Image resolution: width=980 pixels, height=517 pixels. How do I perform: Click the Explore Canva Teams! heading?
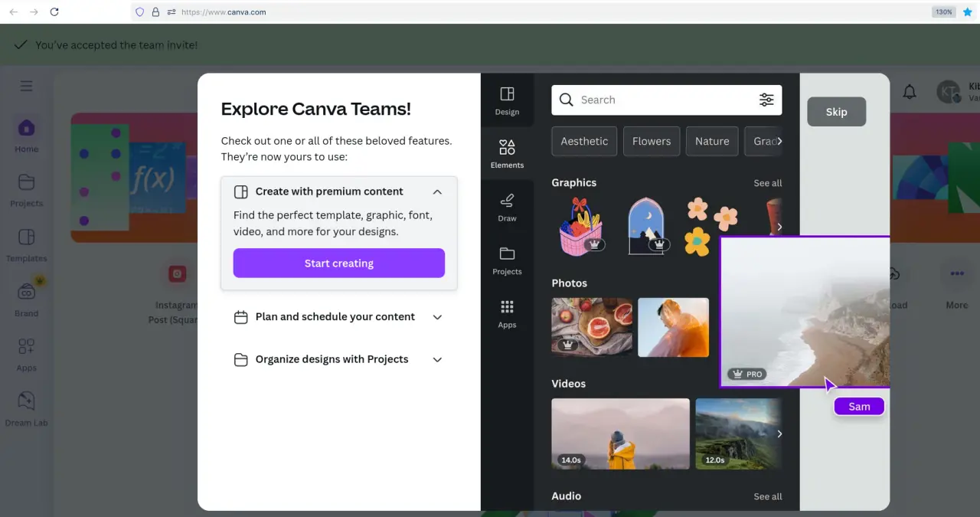coord(316,109)
